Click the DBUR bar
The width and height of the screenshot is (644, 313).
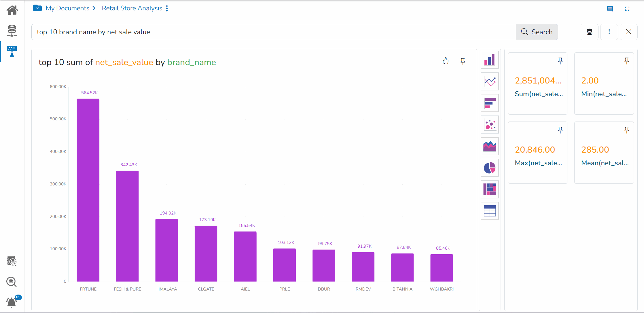coord(324,265)
